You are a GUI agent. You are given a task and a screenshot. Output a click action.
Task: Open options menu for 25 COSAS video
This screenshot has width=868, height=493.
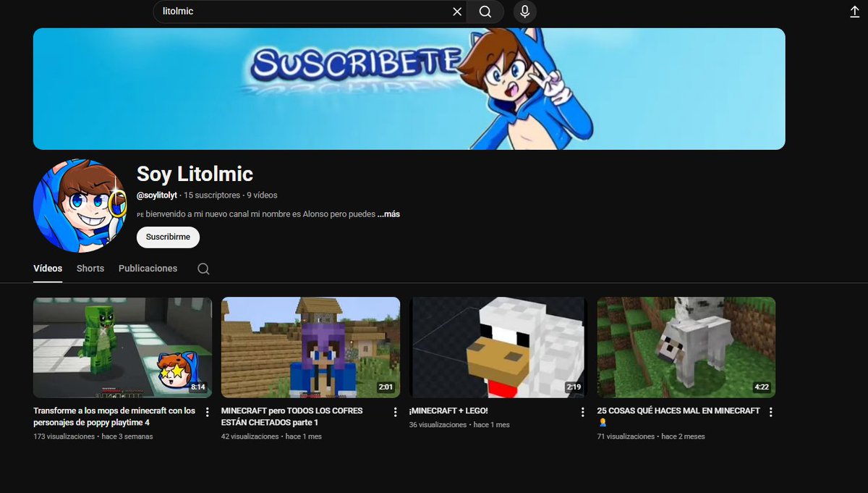(770, 412)
